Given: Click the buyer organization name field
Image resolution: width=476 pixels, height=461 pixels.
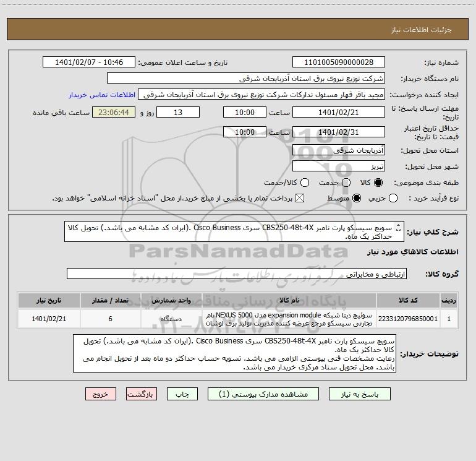Looking at the screenshot, I should [246, 78].
